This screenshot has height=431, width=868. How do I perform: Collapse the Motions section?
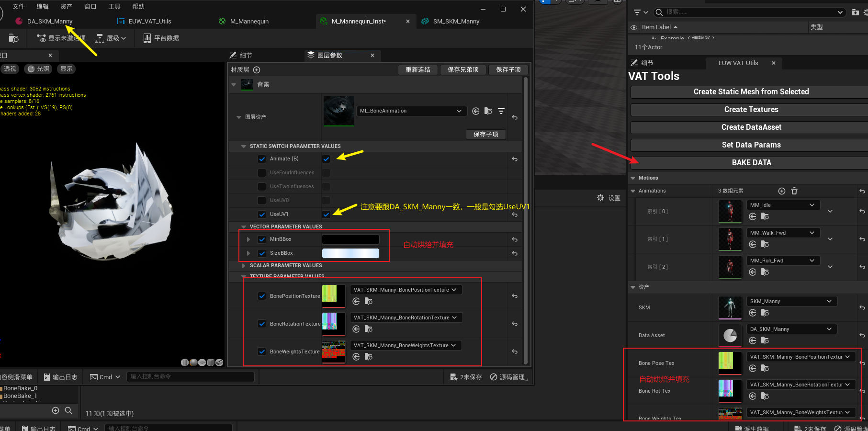633,178
